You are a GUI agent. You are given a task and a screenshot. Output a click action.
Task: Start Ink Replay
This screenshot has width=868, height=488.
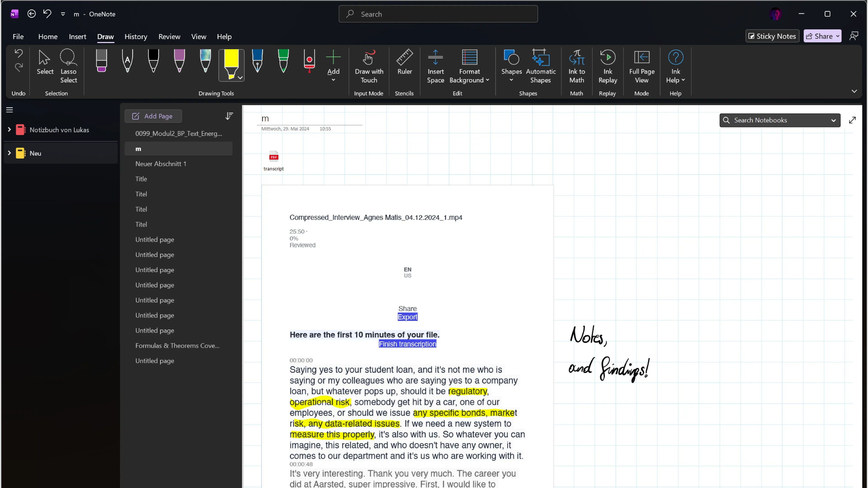(607, 66)
